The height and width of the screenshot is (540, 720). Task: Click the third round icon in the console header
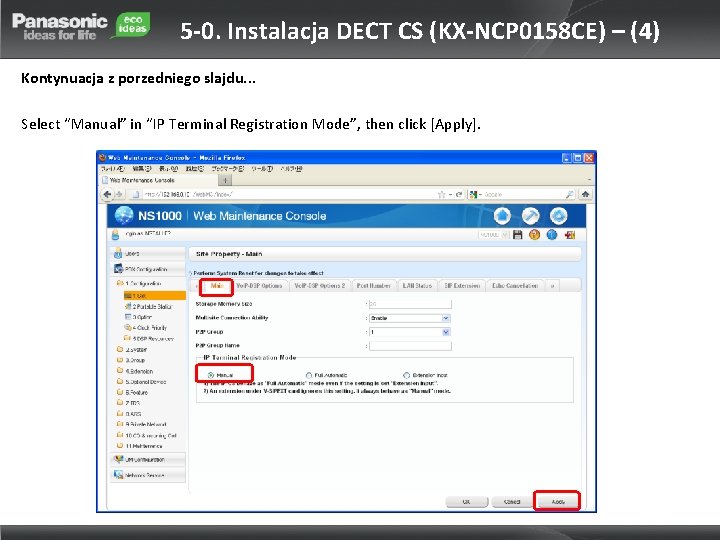tap(558, 216)
